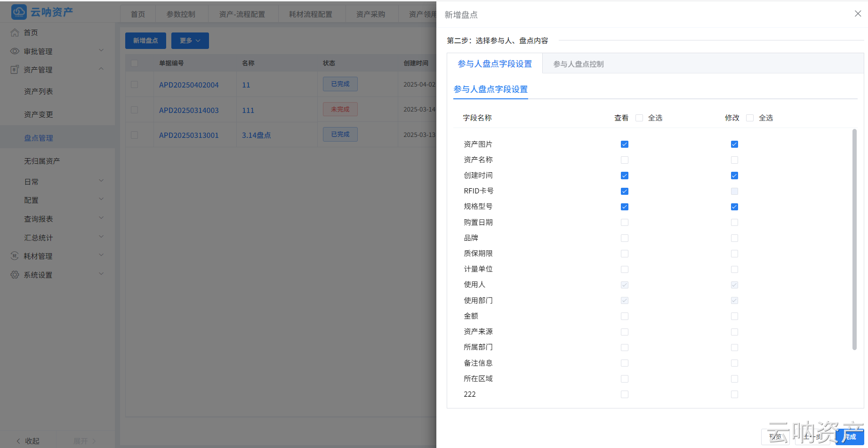
Task: Enable 查看 checkbox for 资产名称
Action: click(625, 160)
